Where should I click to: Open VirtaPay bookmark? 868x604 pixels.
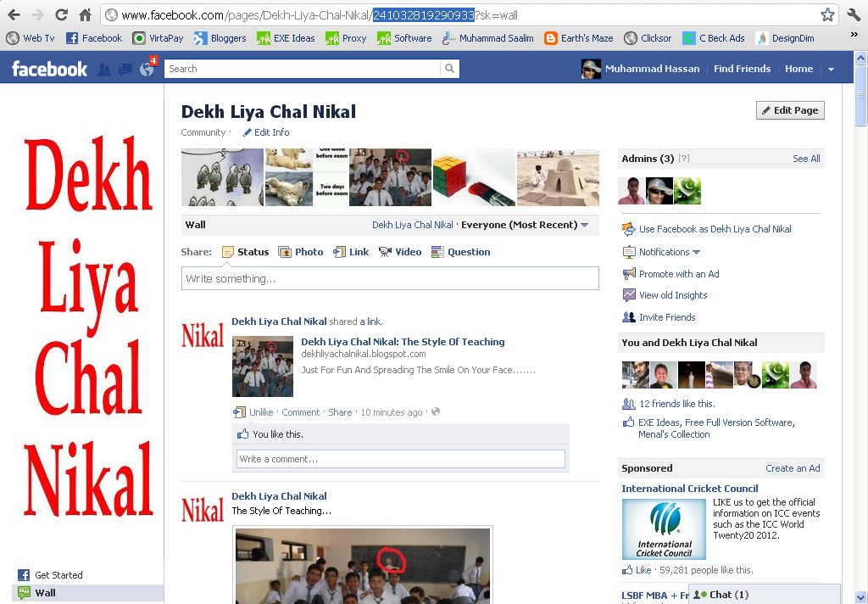[x=159, y=38]
